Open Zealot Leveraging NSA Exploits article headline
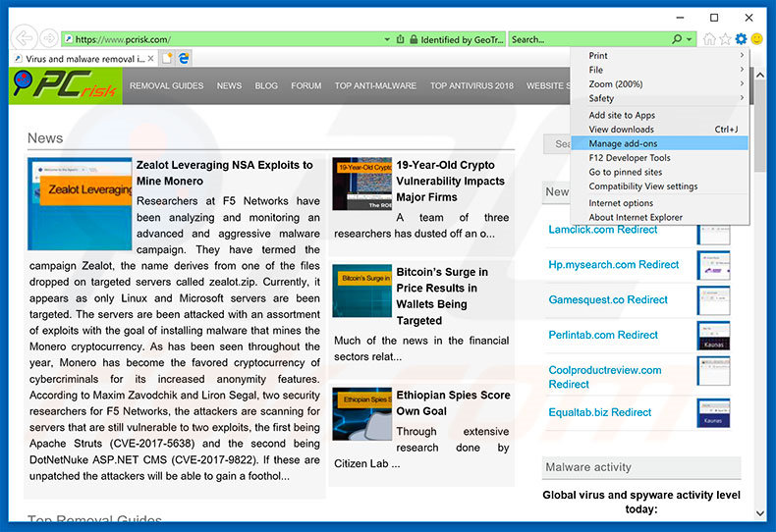The height and width of the screenshot is (532, 776). click(225, 173)
